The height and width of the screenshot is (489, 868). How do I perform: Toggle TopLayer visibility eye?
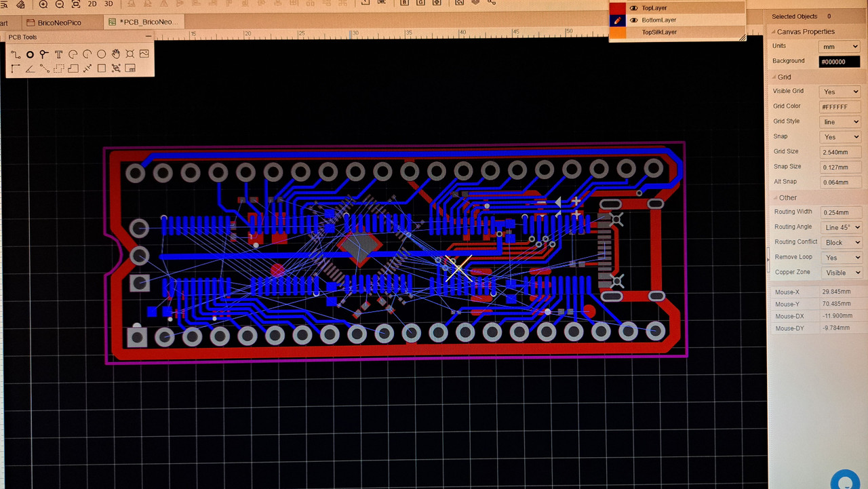tap(633, 8)
